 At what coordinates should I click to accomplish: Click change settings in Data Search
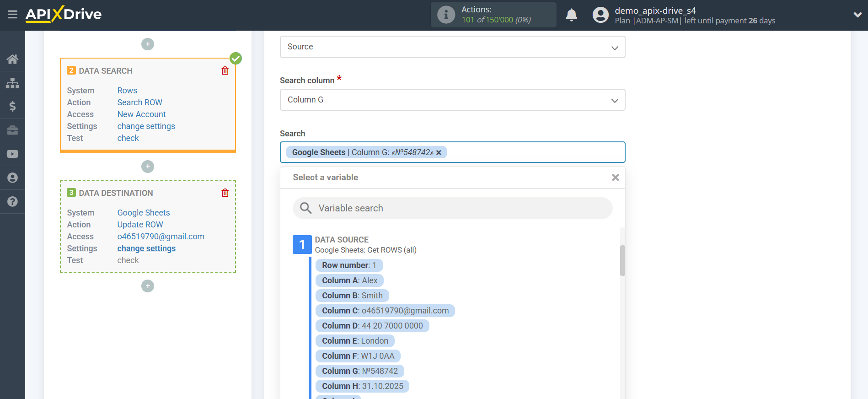(x=146, y=126)
